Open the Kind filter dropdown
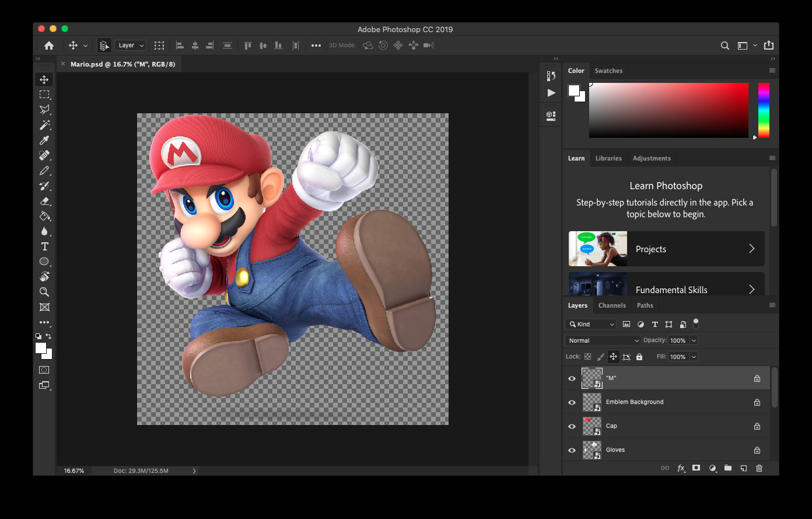Screen dimensions: 812x519 click(590, 323)
